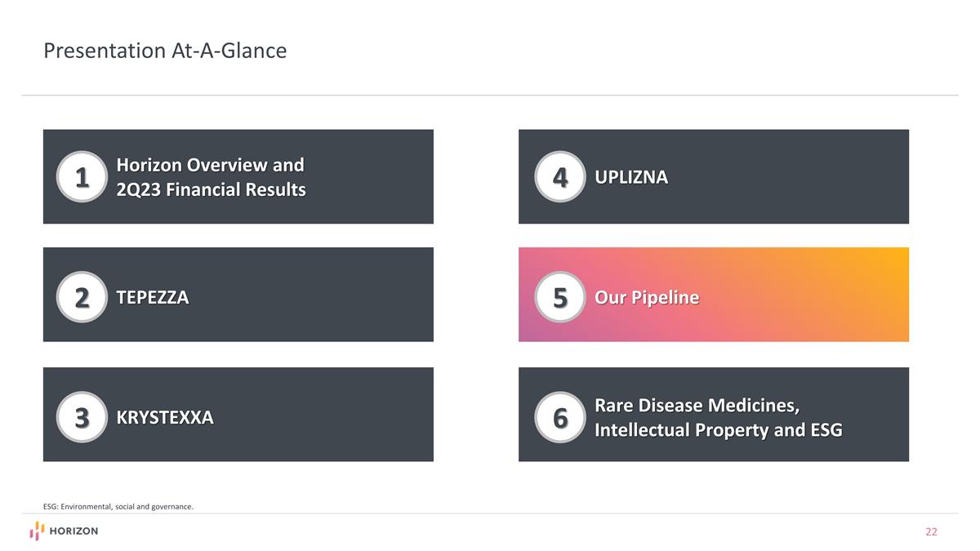Click the divider line below the title
Screen dimensions: 980x551
point(490,96)
